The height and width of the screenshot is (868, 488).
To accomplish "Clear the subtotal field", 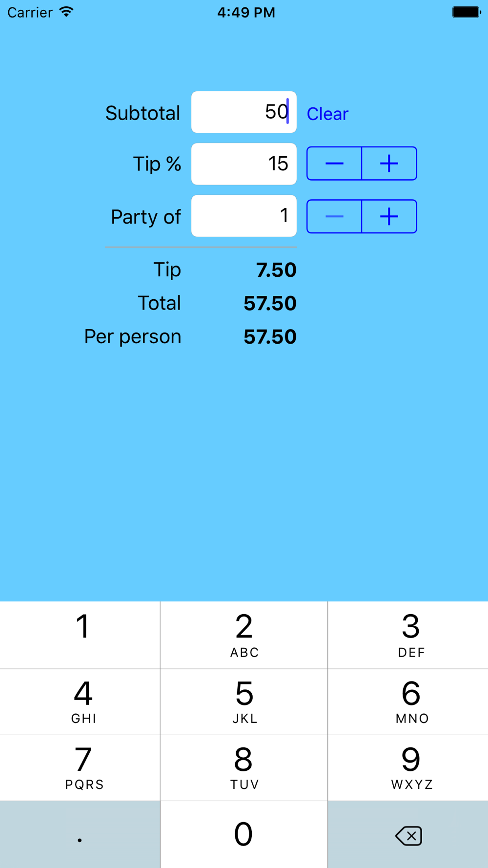I will [x=327, y=114].
